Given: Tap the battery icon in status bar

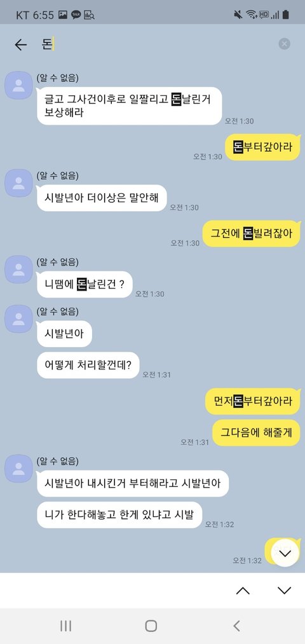Looking at the screenshot, I should tap(286, 15).
